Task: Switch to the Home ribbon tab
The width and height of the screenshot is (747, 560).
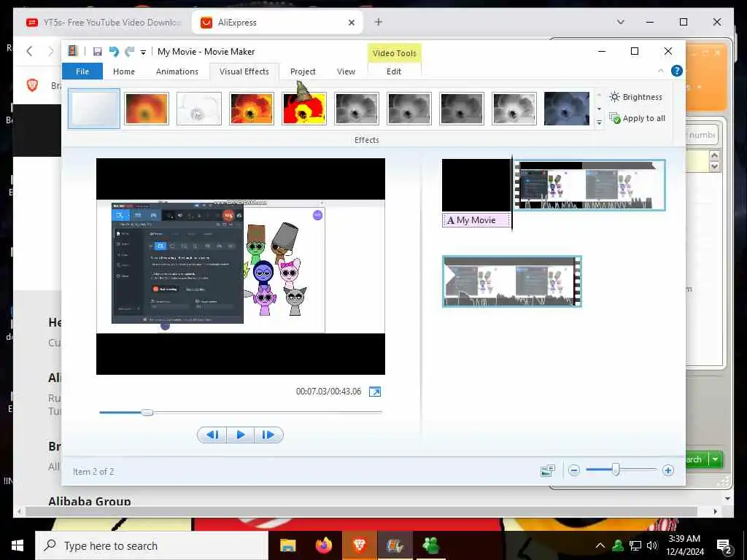Action: click(x=124, y=71)
